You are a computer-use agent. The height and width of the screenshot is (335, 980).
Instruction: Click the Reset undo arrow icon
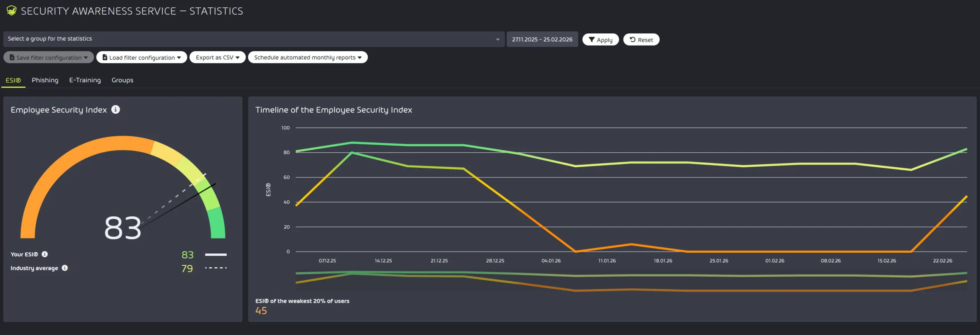tap(632, 40)
